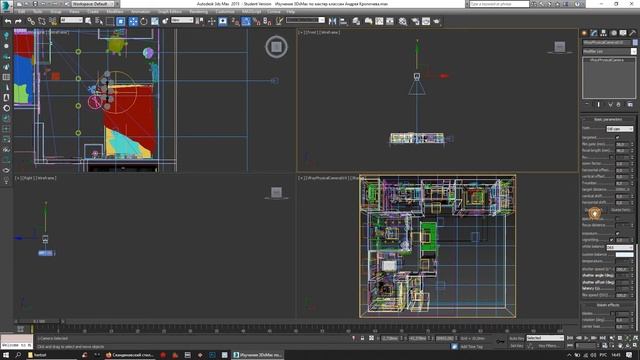The image size is (640, 360).
Task: Open the Select by Name dialog
Action: coord(99,21)
